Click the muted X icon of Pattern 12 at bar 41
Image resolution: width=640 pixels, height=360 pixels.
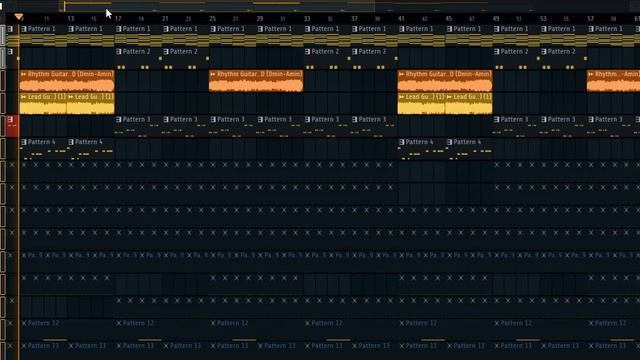coord(402,323)
